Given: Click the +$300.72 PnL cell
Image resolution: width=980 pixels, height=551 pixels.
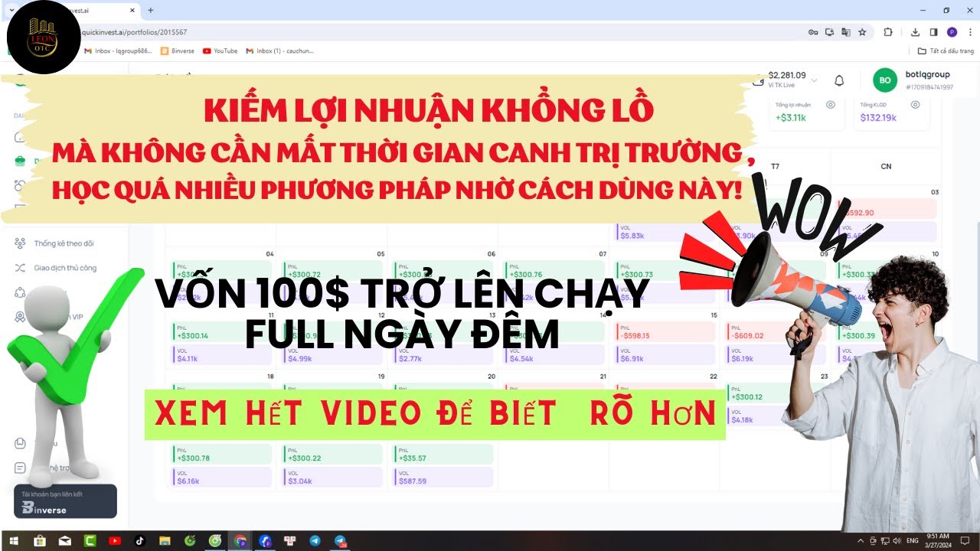Looking at the screenshot, I should click(x=332, y=270).
